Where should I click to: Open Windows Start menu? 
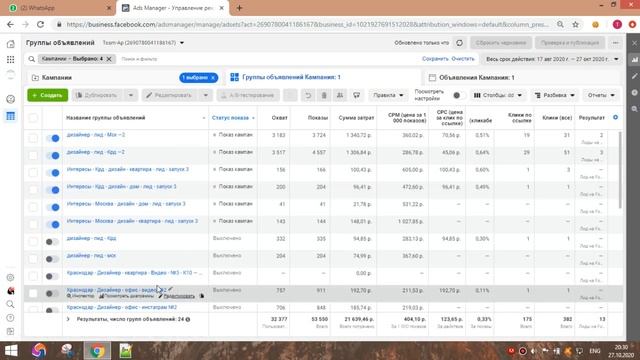point(11,351)
